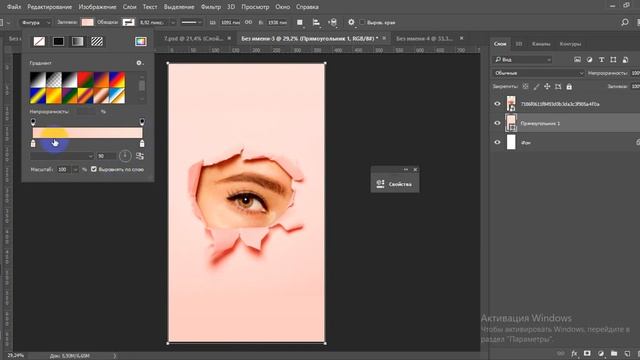Toggle prevent artboard auto-nesting lock
Screen dimensions: 640x360
[x=558, y=87]
